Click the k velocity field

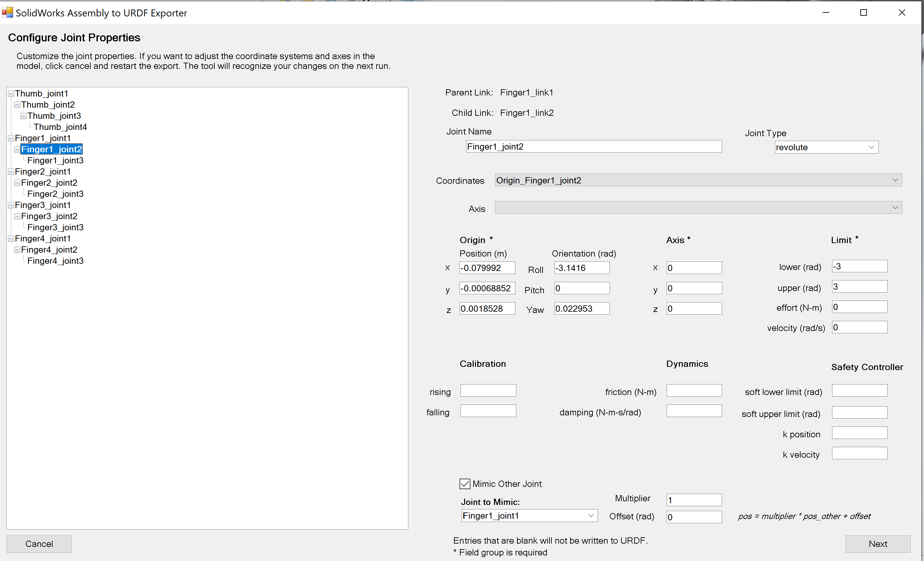tap(859, 453)
